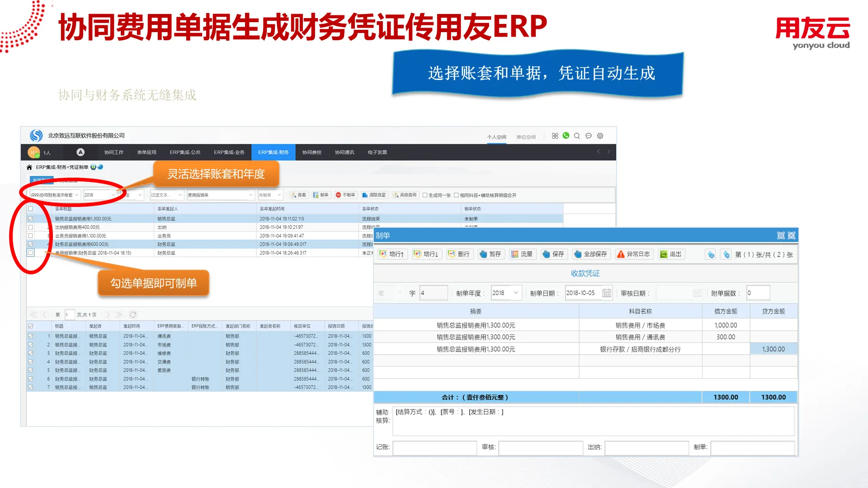This screenshot has width=868, height=488.
Task: Click the home icon in breadcrumb
Action: pos(29,167)
